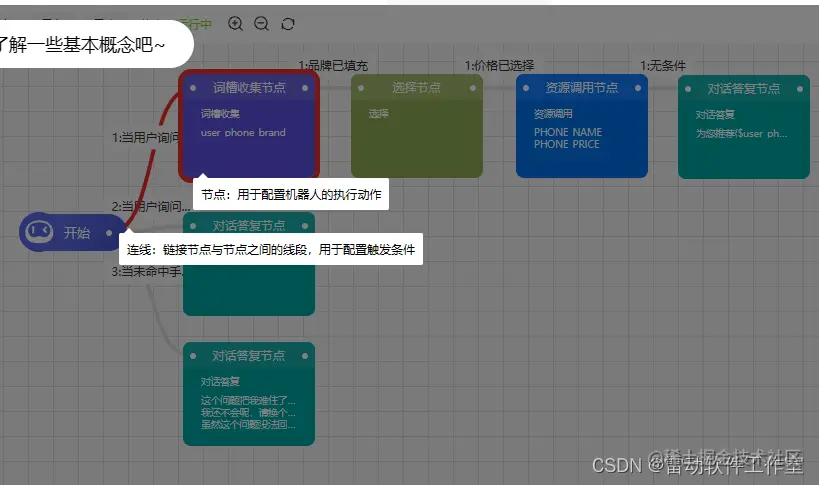819x485 pixels.
Task: Select header of 对话答复节点 following 1:无条件
Action: point(744,89)
